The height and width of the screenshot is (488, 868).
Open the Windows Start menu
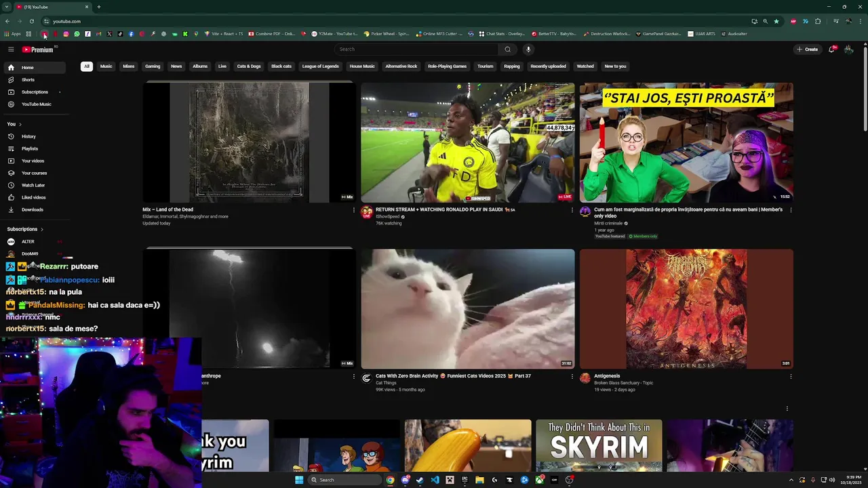tap(299, 480)
